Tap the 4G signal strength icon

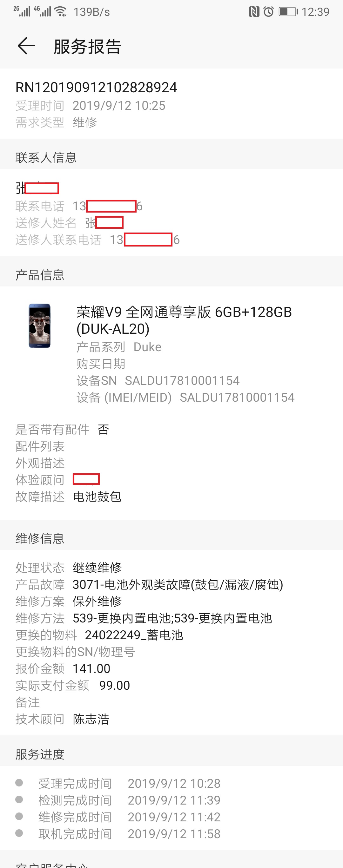(43, 11)
